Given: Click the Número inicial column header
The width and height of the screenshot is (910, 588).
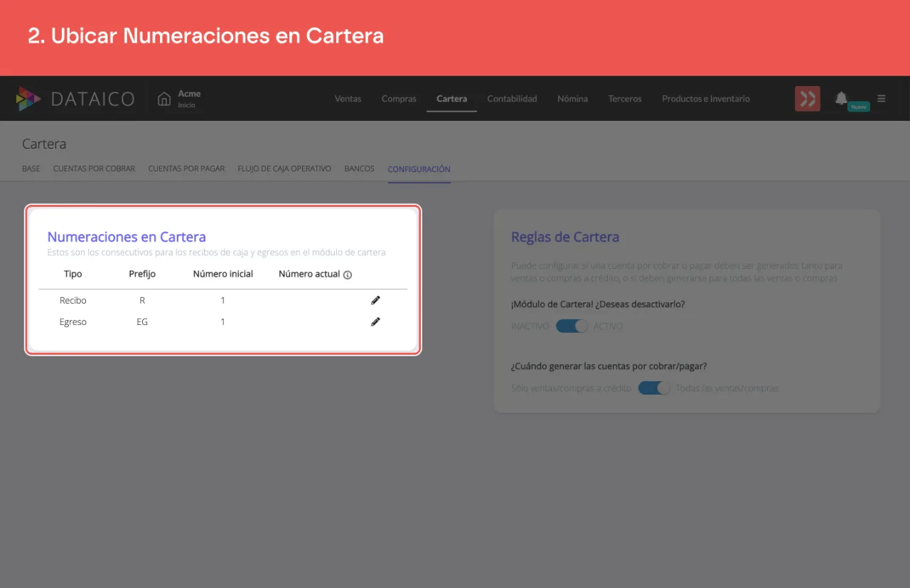Looking at the screenshot, I should 223,274.
